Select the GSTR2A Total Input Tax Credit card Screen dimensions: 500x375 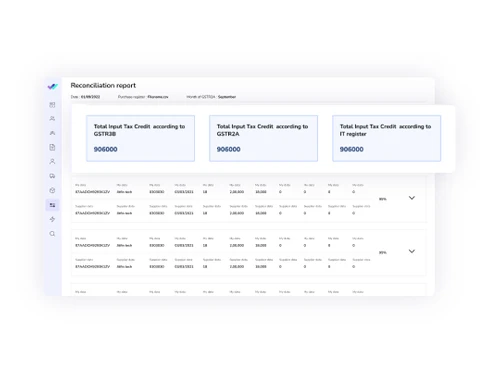(263, 138)
